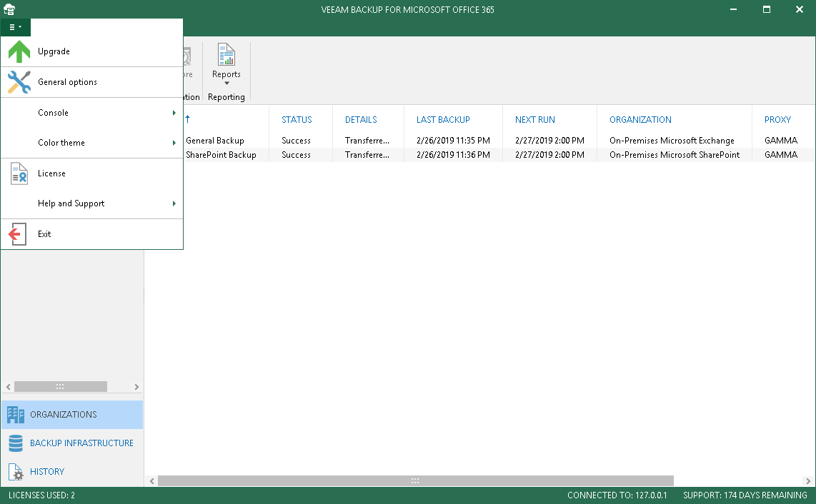Image resolution: width=816 pixels, height=504 pixels.
Task: Choose Color theme menu entry
Action: pyautogui.click(x=92, y=143)
